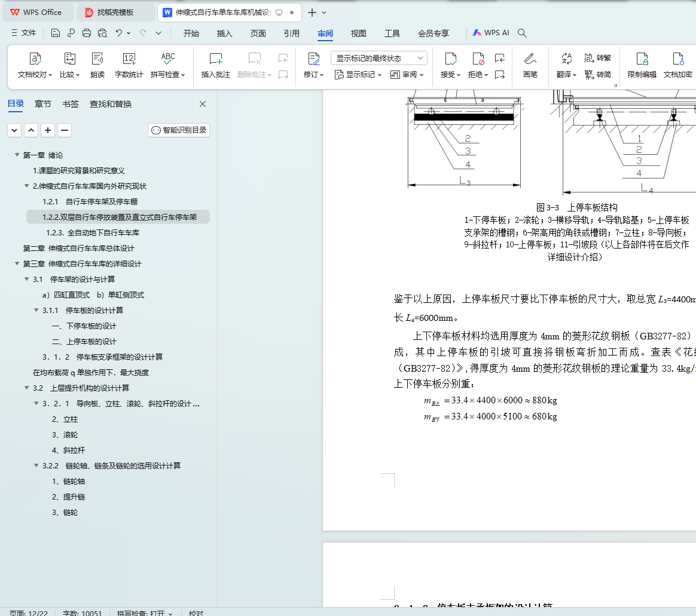This screenshot has width=696, height=616.
Task: Click the 智能识别目录 button
Action: (179, 130)
